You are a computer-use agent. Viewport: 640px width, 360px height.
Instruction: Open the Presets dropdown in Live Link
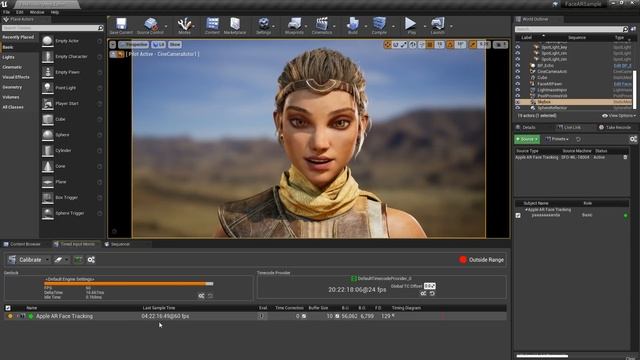pyautogui.click(x=557, y=139)
